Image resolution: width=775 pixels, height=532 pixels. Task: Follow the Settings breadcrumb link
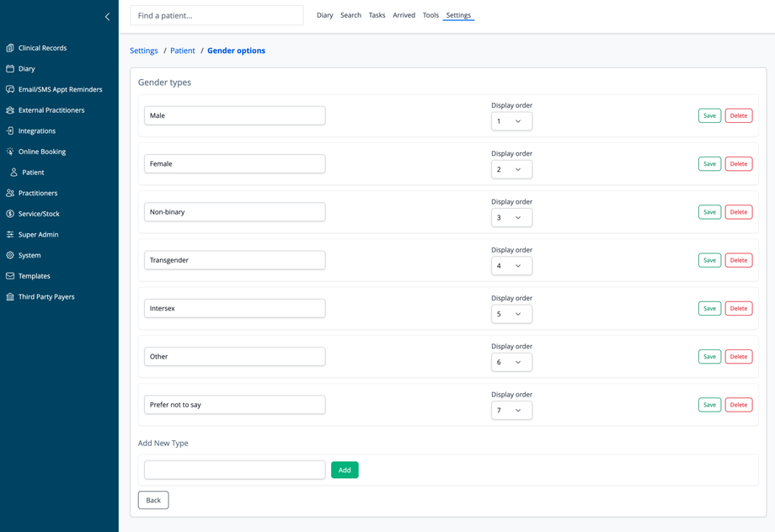(x=144, y=51)
